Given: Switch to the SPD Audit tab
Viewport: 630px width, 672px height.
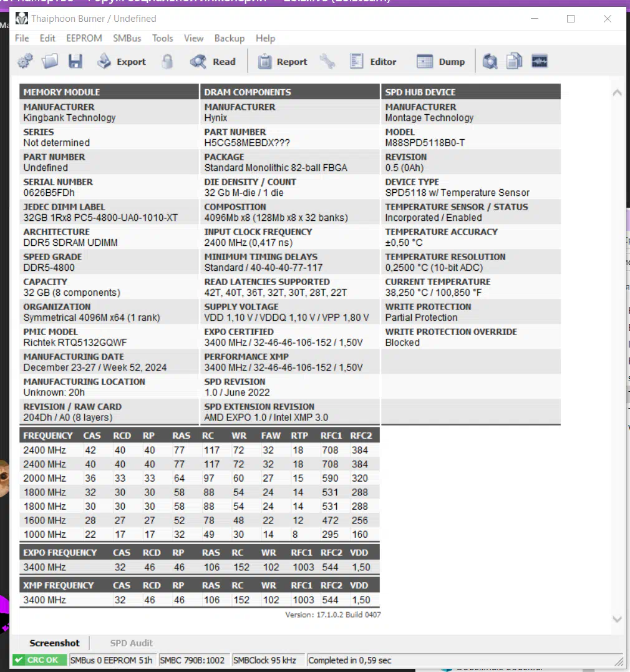Looking at the screenshot, I should [131, 643].
